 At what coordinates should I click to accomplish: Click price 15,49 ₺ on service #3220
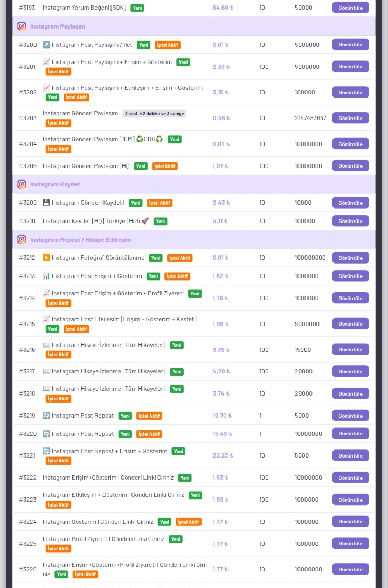(x=223, y=434)
